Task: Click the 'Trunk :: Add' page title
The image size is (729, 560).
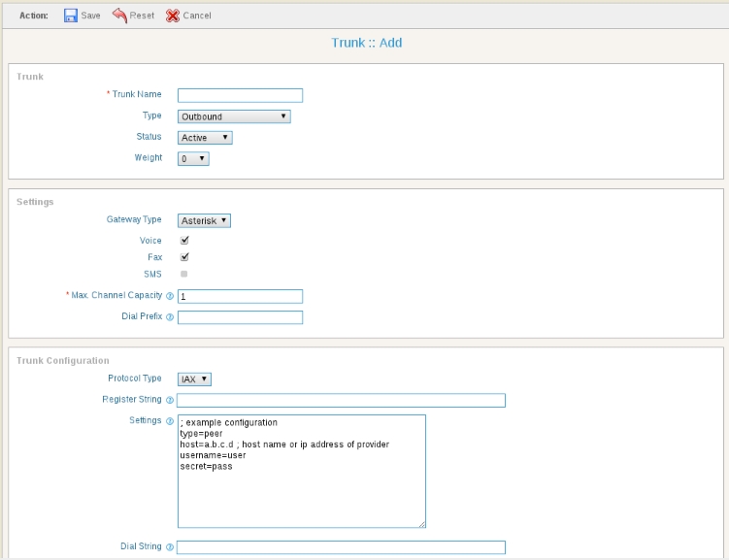Action: (367, 43)
